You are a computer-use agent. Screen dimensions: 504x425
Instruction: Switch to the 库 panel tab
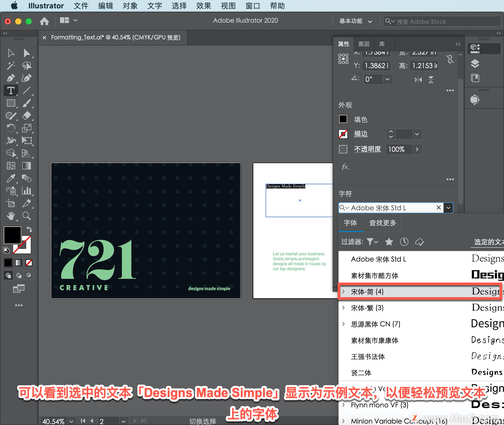coord(382,44)
